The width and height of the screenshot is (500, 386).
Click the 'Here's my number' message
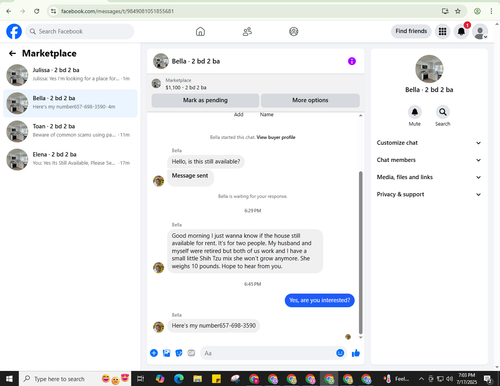pos(214,326)
